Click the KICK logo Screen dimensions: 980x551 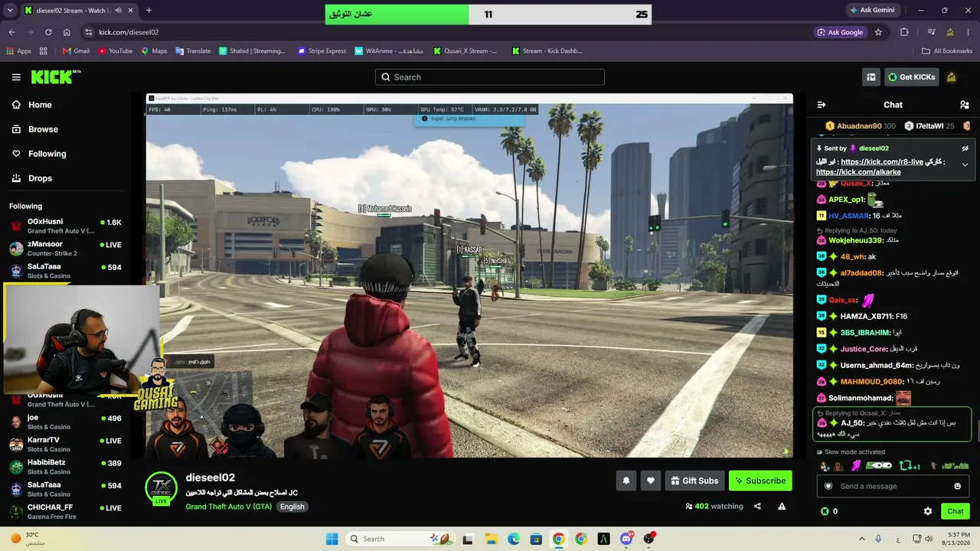pos(56,77)
